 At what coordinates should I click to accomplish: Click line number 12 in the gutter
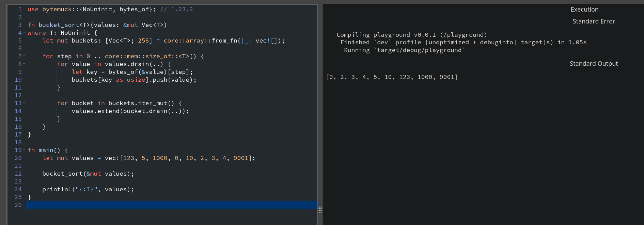(18, 95)
